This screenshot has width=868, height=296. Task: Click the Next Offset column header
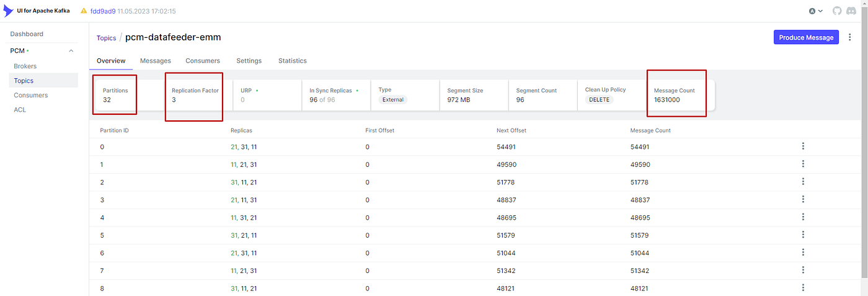coord(511,130)
